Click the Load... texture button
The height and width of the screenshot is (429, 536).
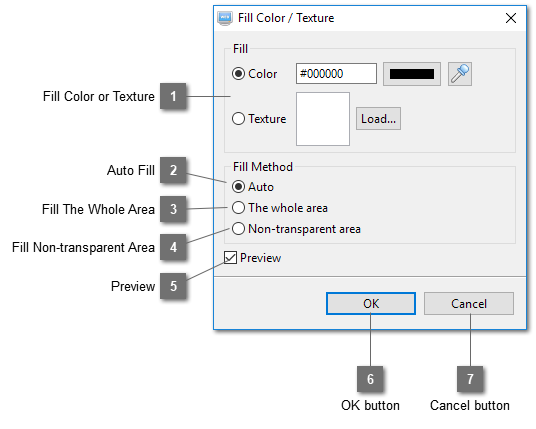378,119
